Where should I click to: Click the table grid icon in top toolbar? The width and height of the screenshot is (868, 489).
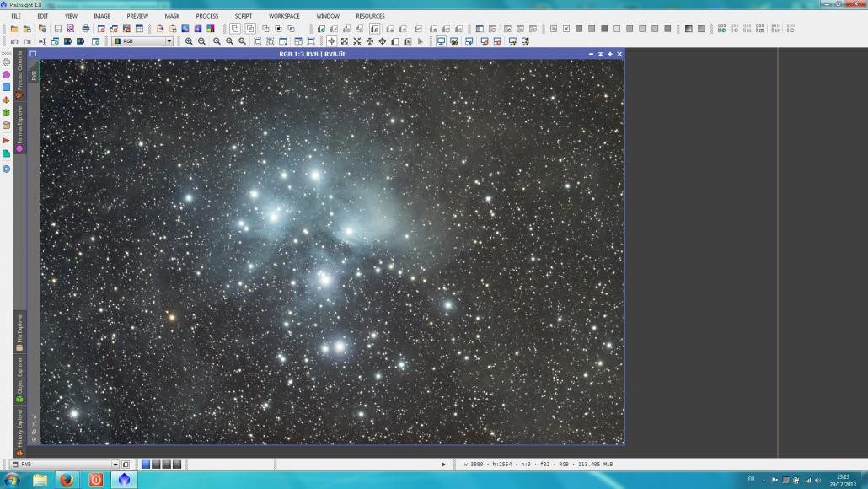140,29
